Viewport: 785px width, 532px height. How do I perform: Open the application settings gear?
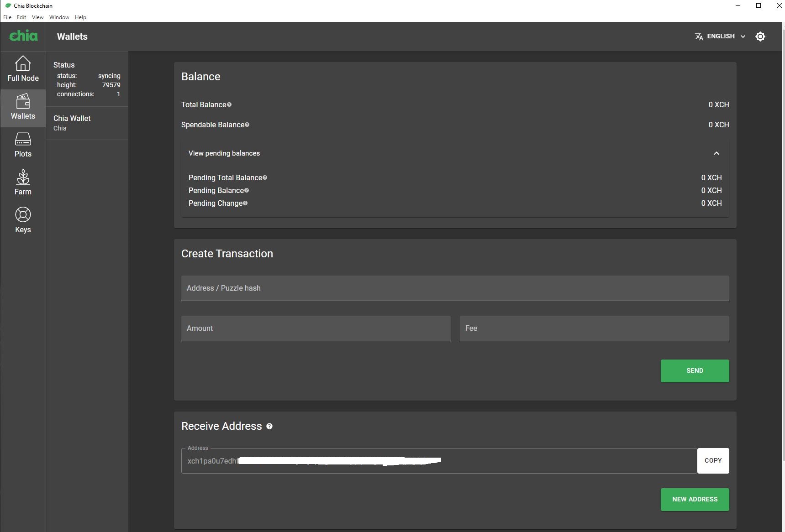[x=760, y=36]
